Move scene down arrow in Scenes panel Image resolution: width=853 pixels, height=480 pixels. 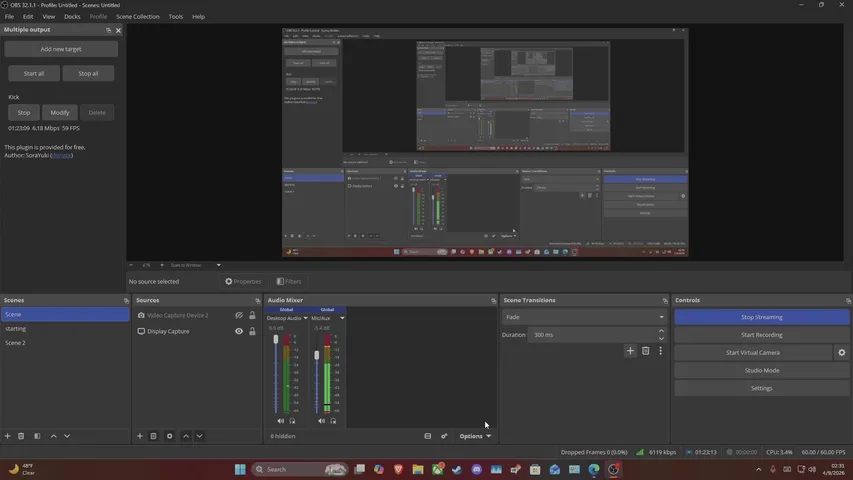67,436
